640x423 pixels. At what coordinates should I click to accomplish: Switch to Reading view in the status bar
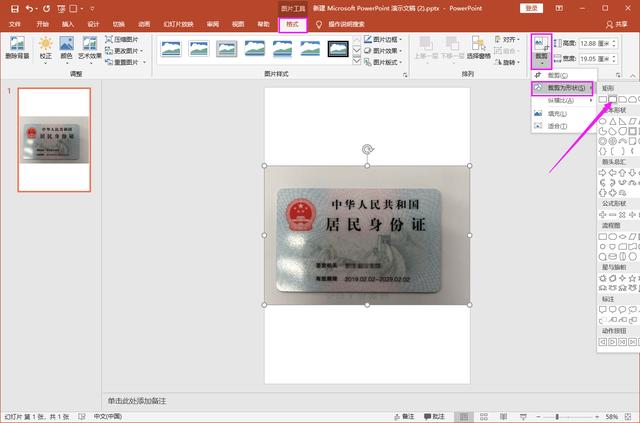point(503,416)
